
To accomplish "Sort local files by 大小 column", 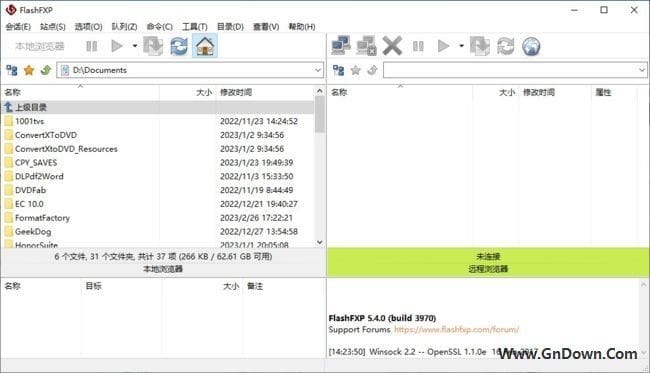I will click(x=187, y=92).
